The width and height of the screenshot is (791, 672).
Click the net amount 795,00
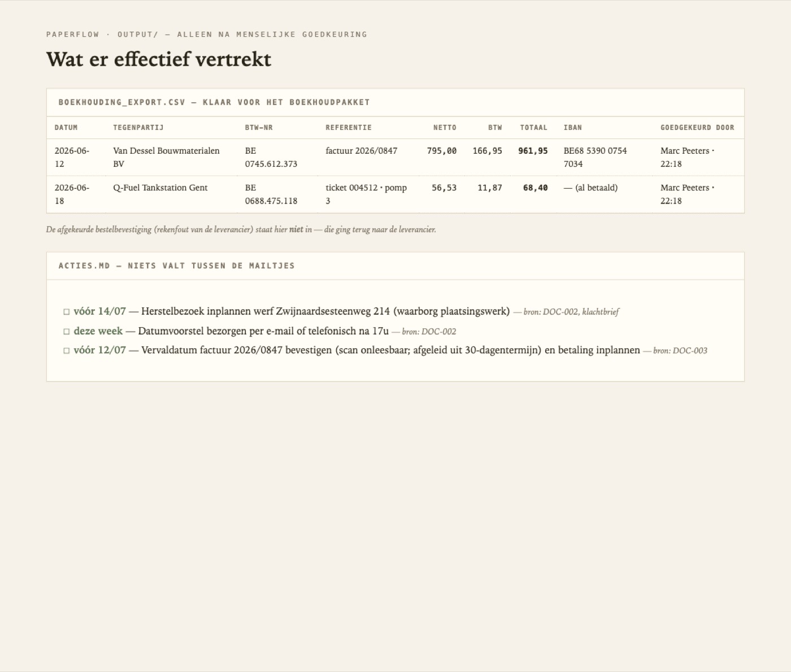[441, 151]
